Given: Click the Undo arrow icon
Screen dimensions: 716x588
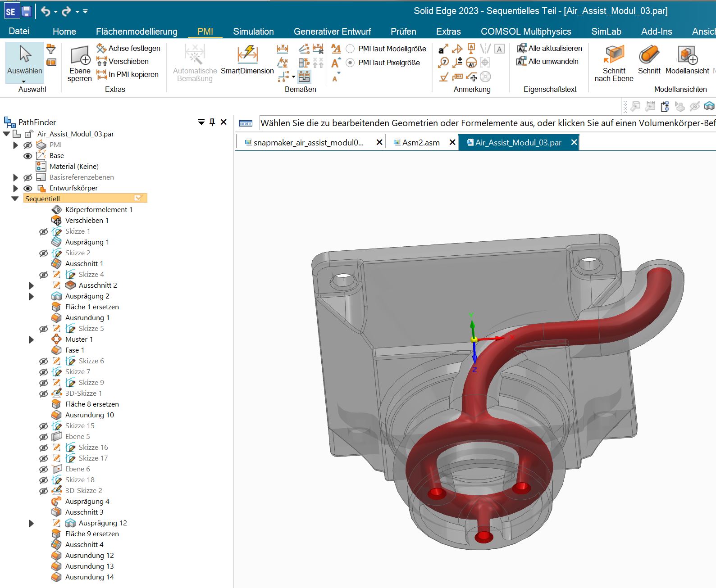Looking at the screenshot, I should [46, 11].
